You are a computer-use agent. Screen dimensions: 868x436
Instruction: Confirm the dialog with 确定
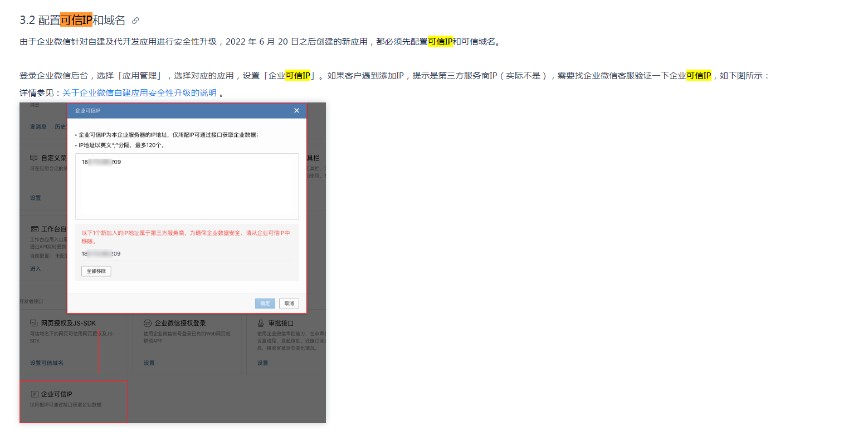pyautogui.click(x=265, y=303)
